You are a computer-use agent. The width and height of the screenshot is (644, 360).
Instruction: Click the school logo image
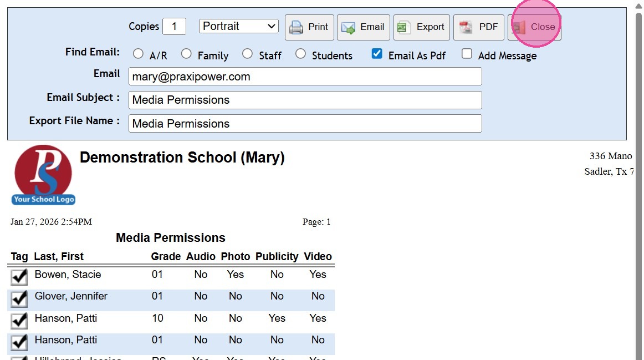point(43,175)
